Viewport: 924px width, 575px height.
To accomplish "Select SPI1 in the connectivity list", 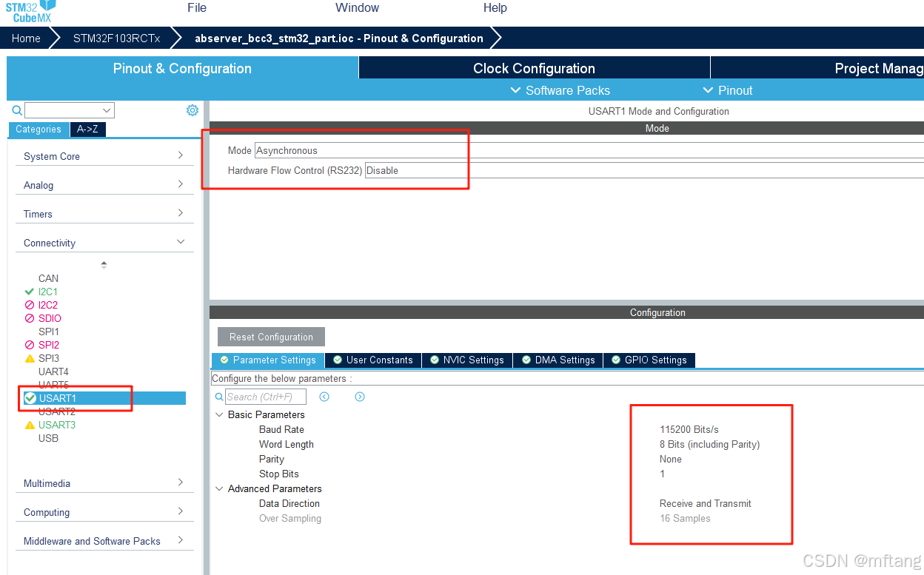I will [49, 332].
